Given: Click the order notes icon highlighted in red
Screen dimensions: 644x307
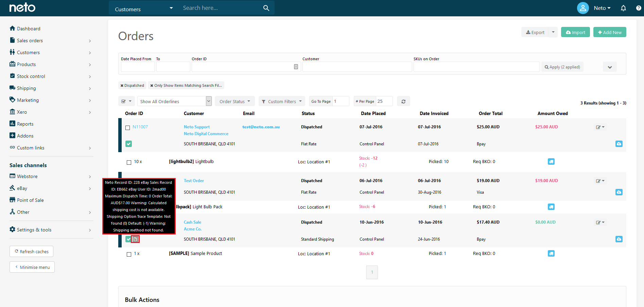Looking at the screenshot, I should [x=135, y=239].
